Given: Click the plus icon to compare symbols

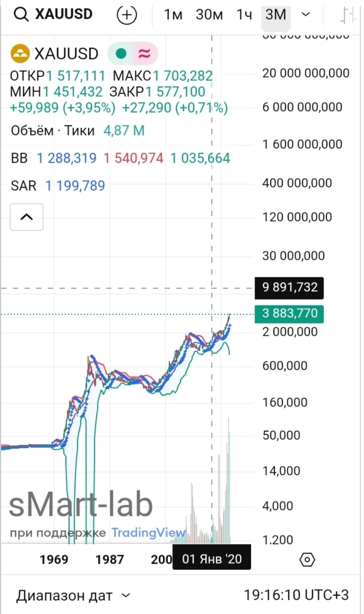Looking at the screenshot, I should point(126,15).
